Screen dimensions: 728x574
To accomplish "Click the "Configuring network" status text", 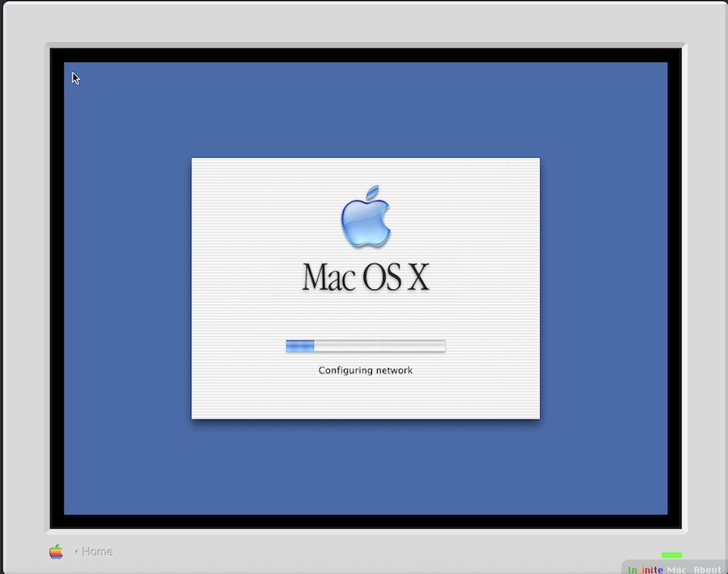I will [366, 370].
